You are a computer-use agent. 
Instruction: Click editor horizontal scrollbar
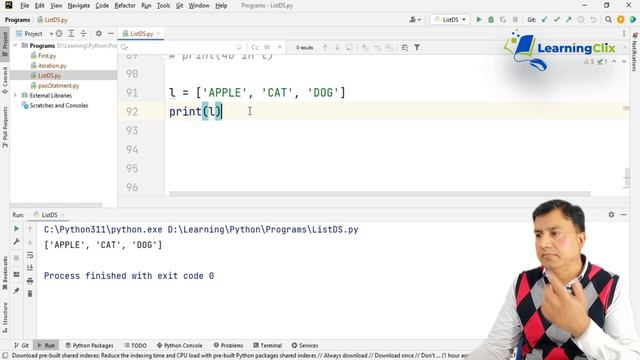pyautogui.click(x=380, y=194)
